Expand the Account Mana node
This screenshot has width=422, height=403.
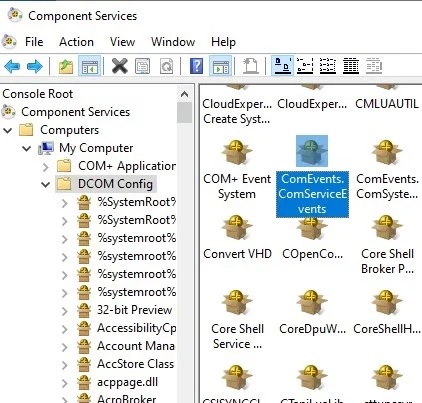click(x=65, y=347)
